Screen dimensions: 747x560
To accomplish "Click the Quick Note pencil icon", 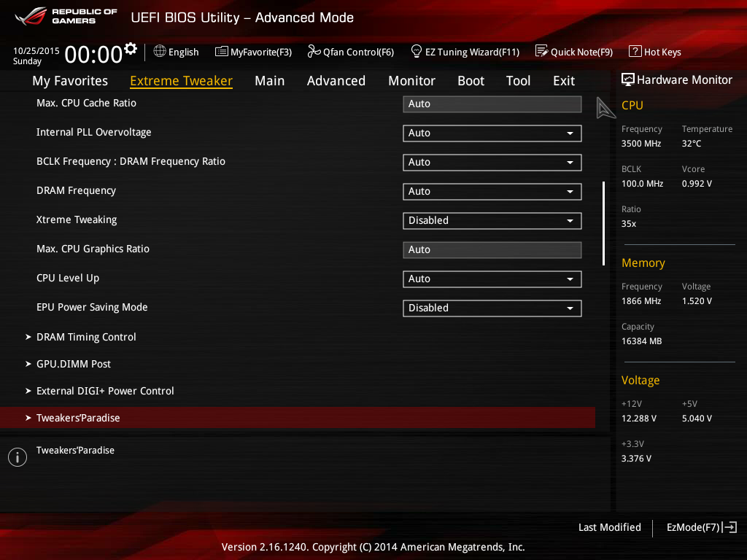I will (541, 51).
